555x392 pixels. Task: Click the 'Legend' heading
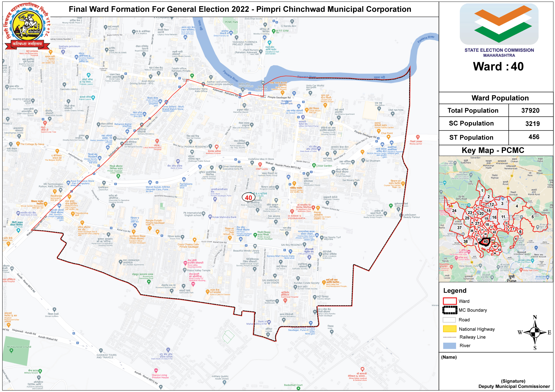(x=455, y=290)
